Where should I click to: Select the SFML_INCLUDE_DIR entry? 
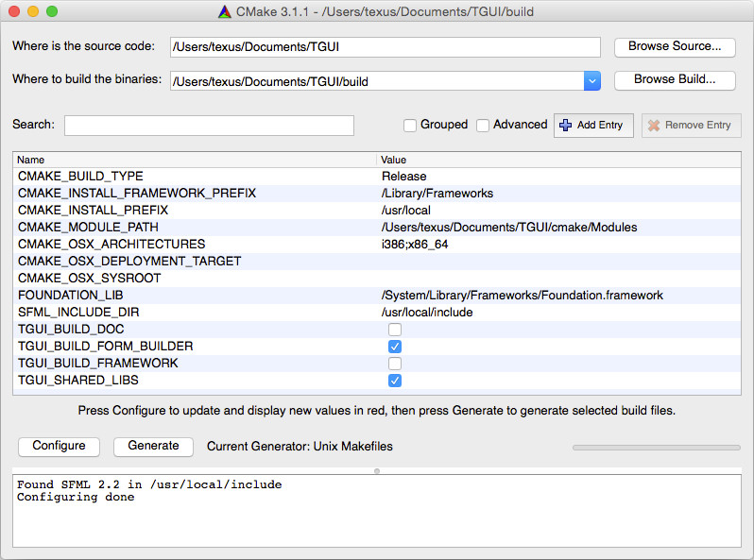coord(78,313)
